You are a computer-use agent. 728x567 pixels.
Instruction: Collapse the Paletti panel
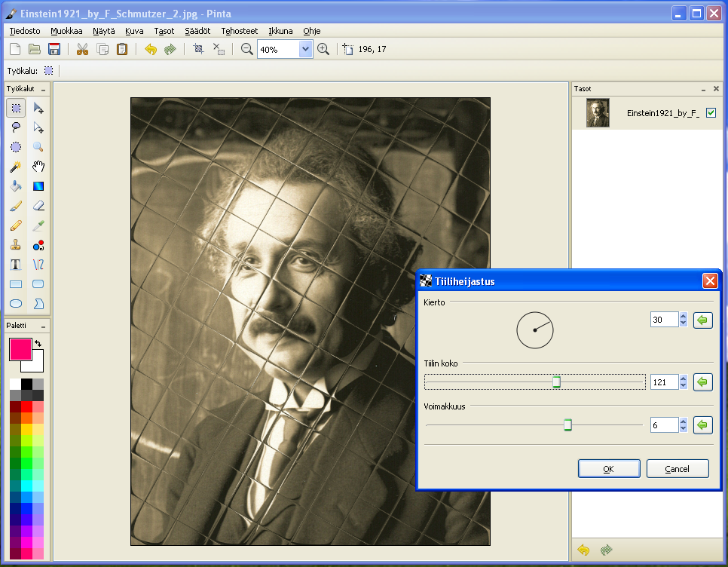43,326
